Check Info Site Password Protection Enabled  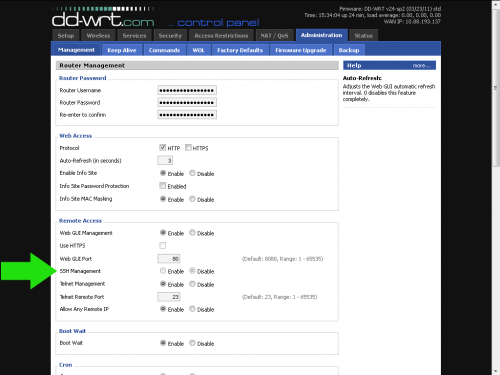coord(163,186)
